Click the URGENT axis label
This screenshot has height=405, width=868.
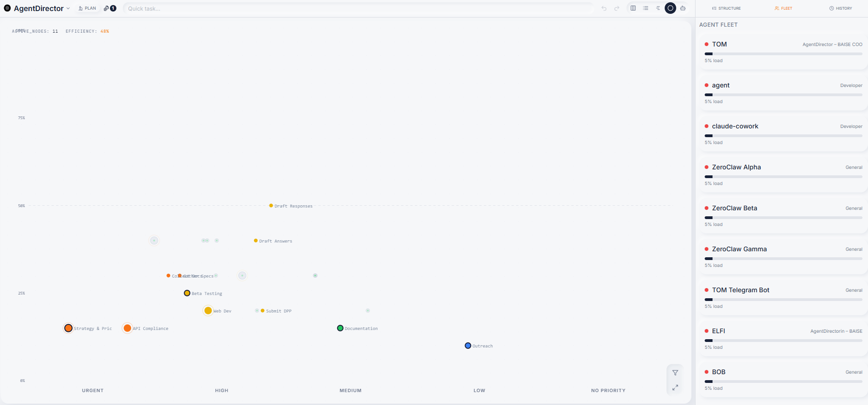(93, 390)
